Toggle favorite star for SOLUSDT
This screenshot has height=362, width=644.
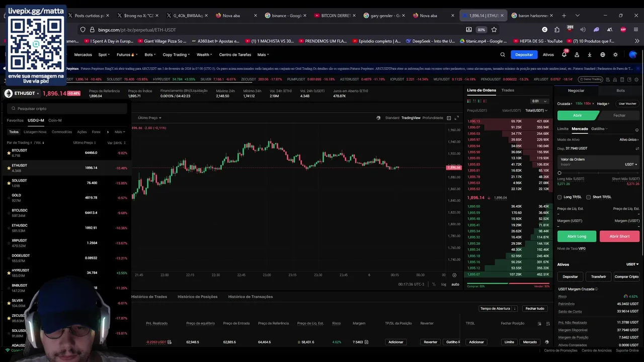(x=9, y=183)
